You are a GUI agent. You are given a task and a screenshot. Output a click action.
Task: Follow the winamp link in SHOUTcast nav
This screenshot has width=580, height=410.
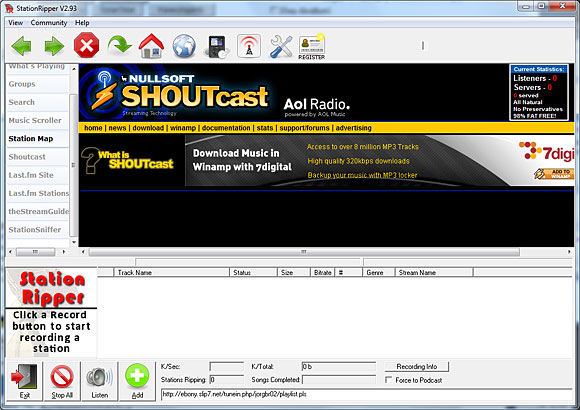(x=183, y=128)
